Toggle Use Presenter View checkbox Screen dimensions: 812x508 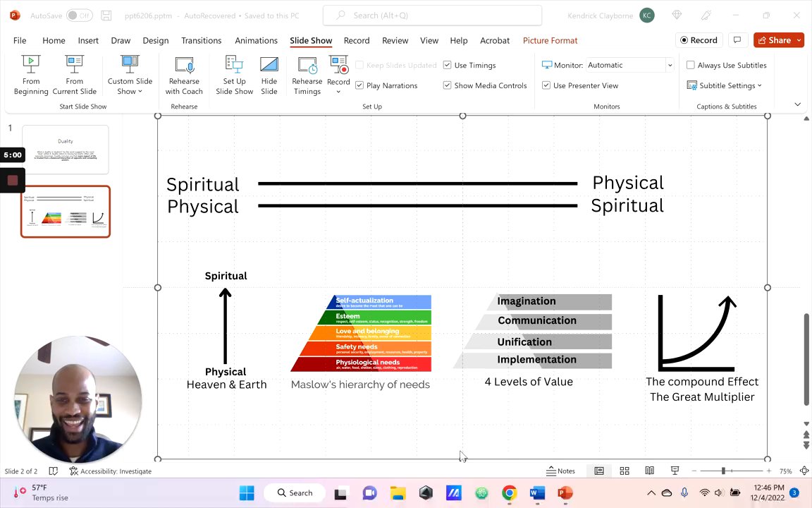[546, 85]
